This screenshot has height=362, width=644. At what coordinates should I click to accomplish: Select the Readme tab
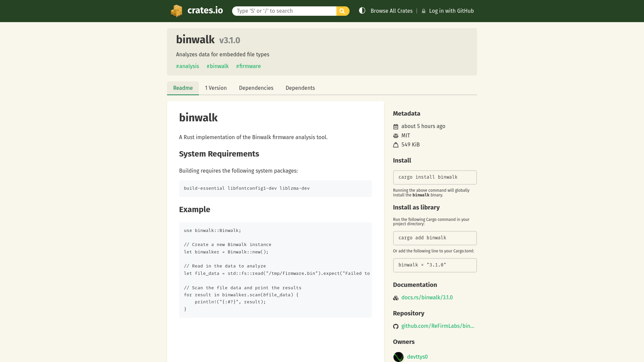(x=183, y=88)
